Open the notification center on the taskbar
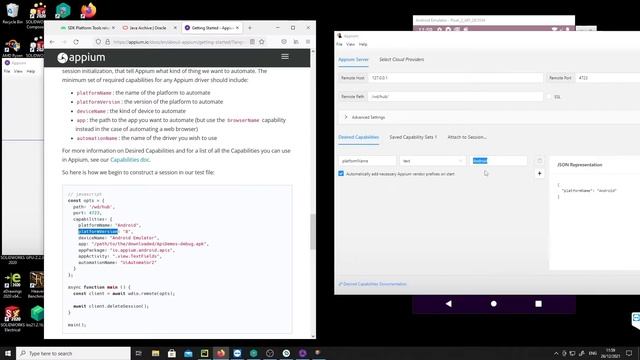 click(x=629, y=353)
